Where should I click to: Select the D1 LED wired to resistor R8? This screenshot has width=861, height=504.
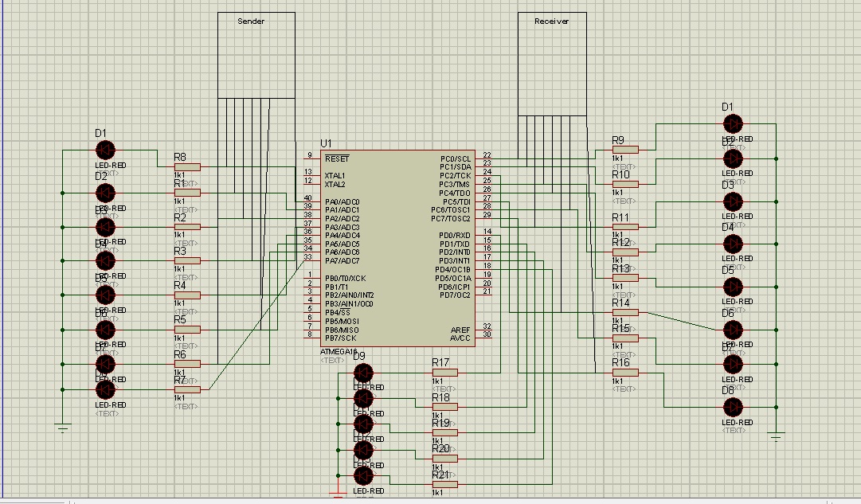click(105, 150)
